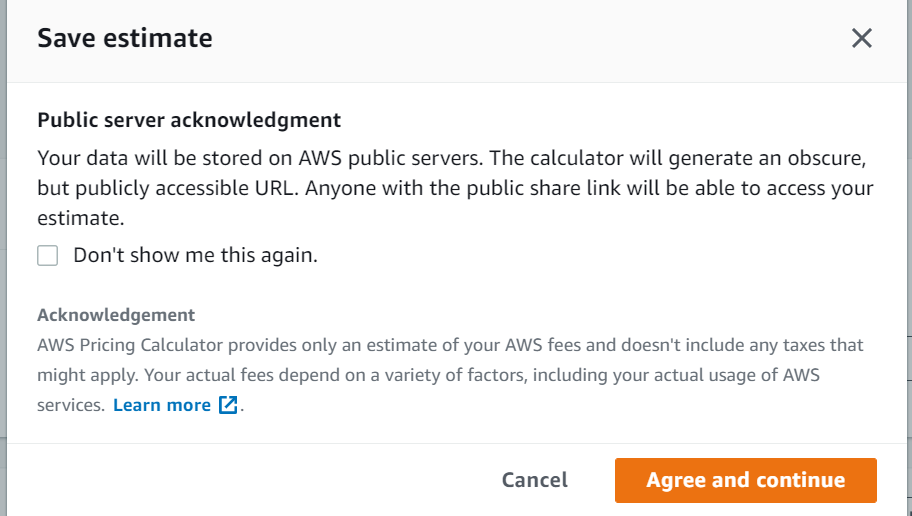Open the Learn more link

tap(162, 405)
